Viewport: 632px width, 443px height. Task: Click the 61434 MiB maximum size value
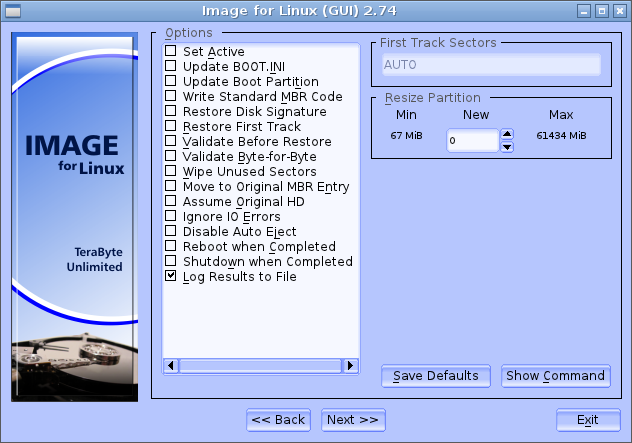pyautogui.click(x=561, y=135)
